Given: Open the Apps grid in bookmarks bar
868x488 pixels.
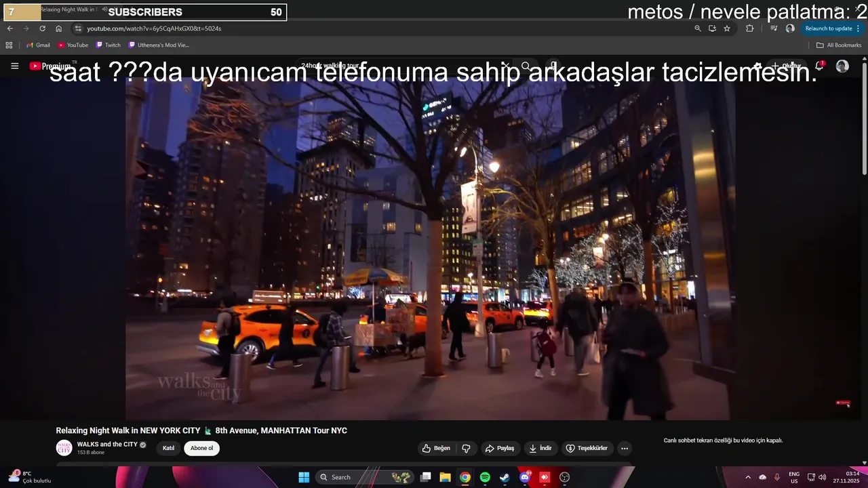Looking at the screenshot, I should click(x=9, y=45).
